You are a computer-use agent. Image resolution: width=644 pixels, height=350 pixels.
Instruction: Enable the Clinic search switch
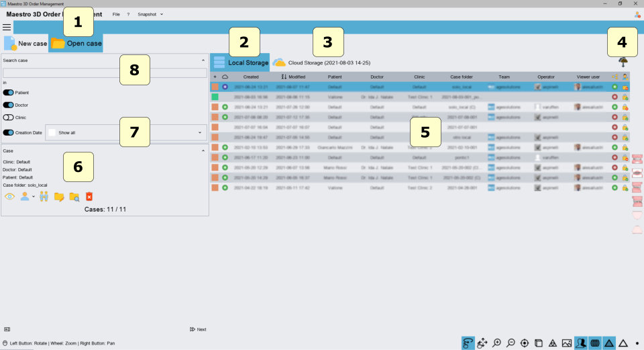click(8, 117)
